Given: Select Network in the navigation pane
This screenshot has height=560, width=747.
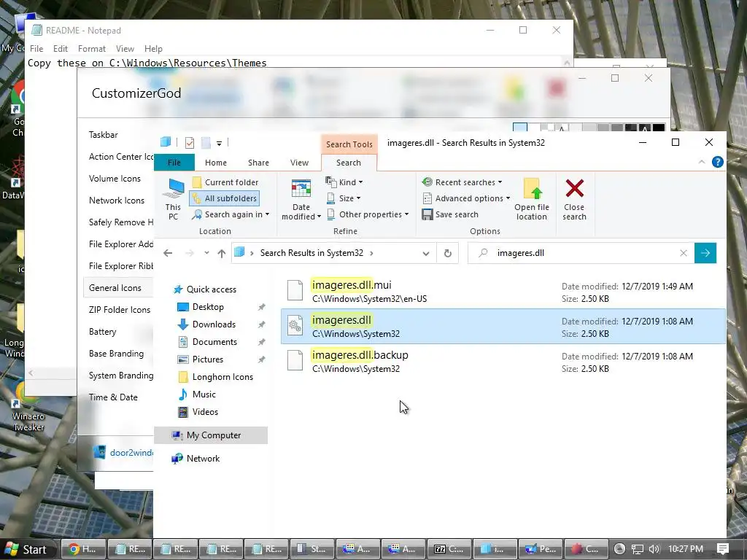Looking at the screenshot, I should click(203, 459).
